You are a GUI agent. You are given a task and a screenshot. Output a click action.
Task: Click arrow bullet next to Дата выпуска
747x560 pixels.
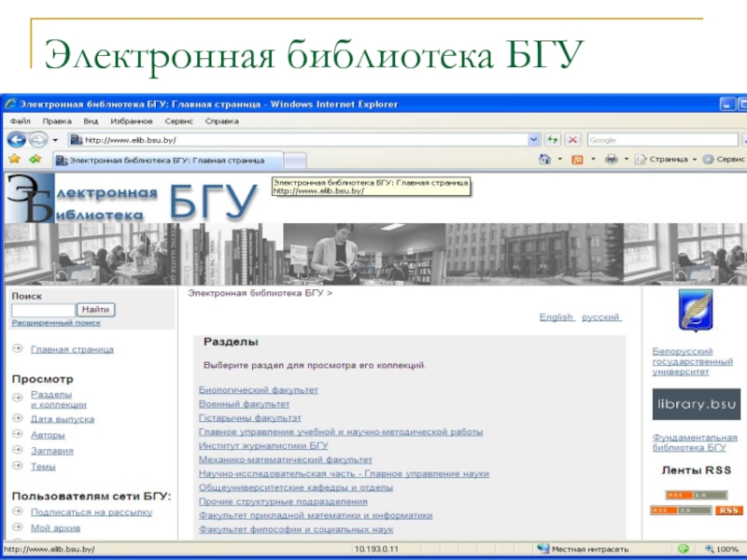click(18, 418)
